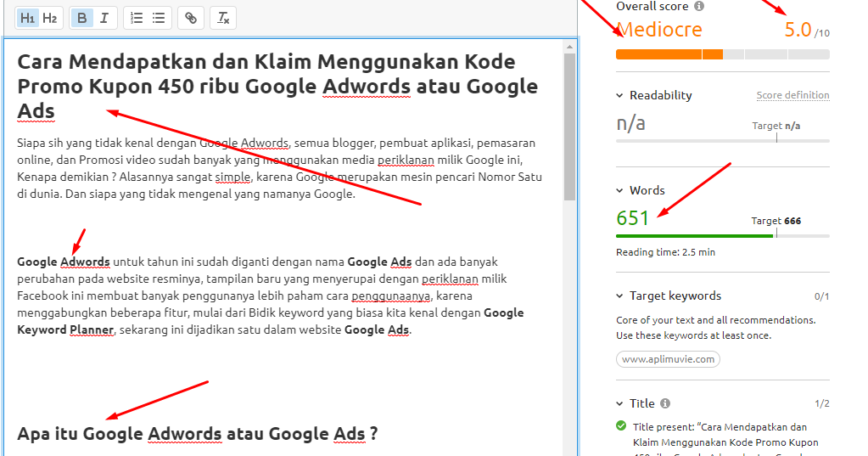Click the 0/1 Target keywords counter

(x=821, y=296)
